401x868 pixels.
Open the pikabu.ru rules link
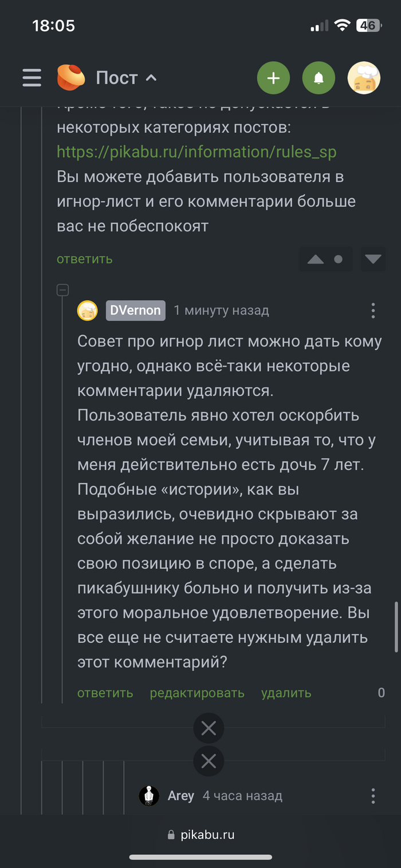pos(196,152)
